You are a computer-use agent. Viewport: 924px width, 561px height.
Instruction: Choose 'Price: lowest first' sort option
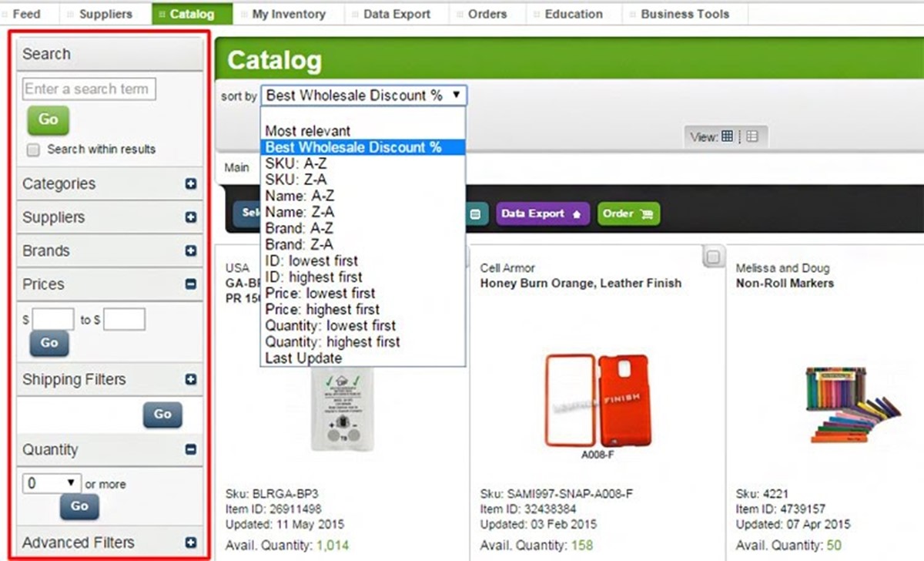(x=320, y=294)
